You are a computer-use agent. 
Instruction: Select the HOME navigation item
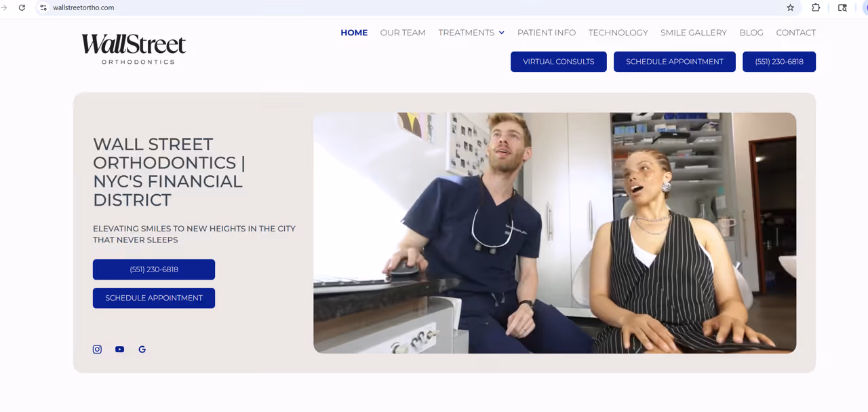point(354,33)
